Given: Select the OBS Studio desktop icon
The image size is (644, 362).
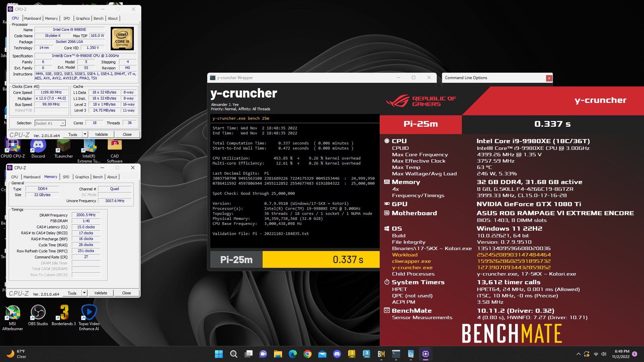Looking at the screenshot, I should (38, 315).
